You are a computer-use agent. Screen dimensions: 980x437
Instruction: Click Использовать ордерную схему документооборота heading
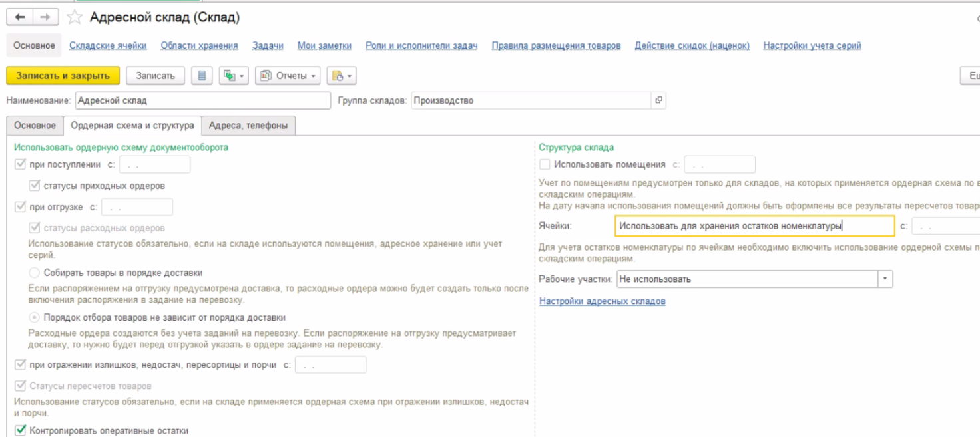(121, 147)
